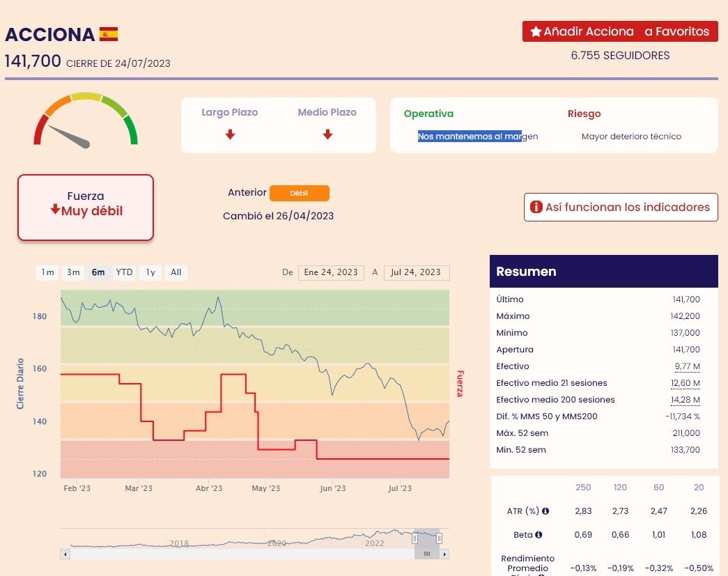
Task: Click the navigator's left range handle
Action: [415, 538]
